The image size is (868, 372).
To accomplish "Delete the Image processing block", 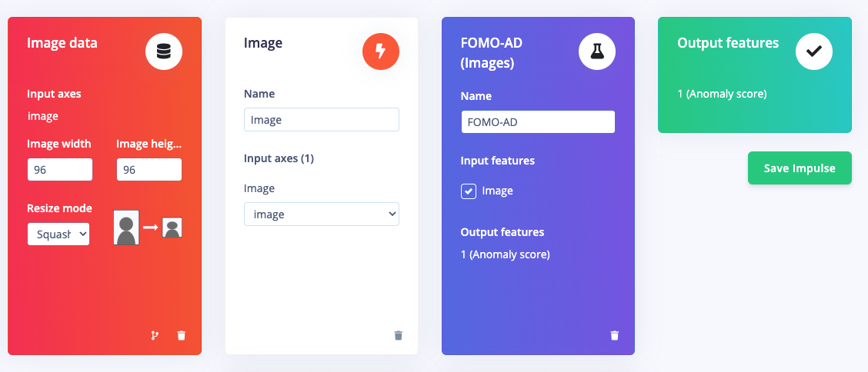I will (x=398, y=335).
